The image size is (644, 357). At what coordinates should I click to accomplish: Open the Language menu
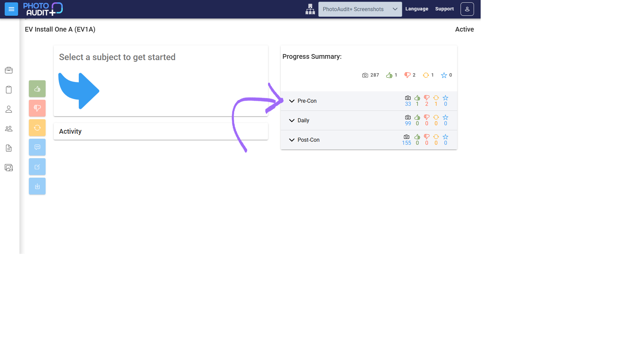click(417, 9)
